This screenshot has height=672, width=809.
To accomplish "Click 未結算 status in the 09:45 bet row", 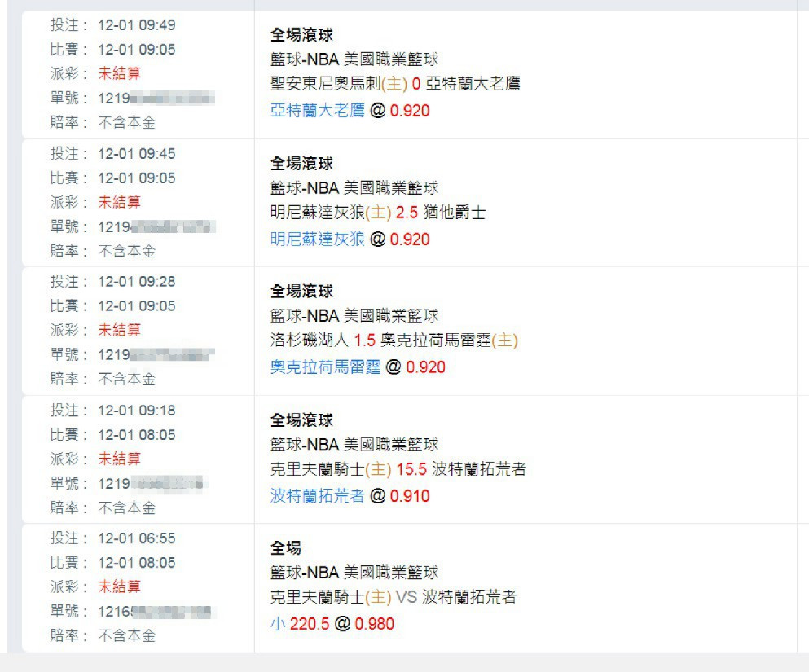I will click(x=119, y=202).
